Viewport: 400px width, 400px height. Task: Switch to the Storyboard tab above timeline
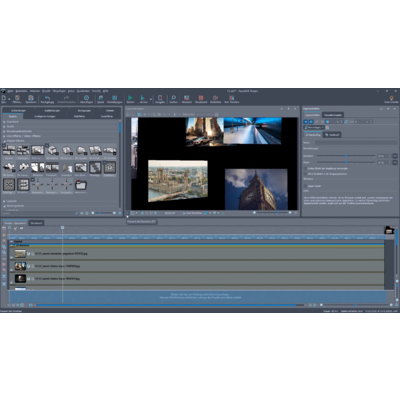pyautogui.click(x=36, y=223)
